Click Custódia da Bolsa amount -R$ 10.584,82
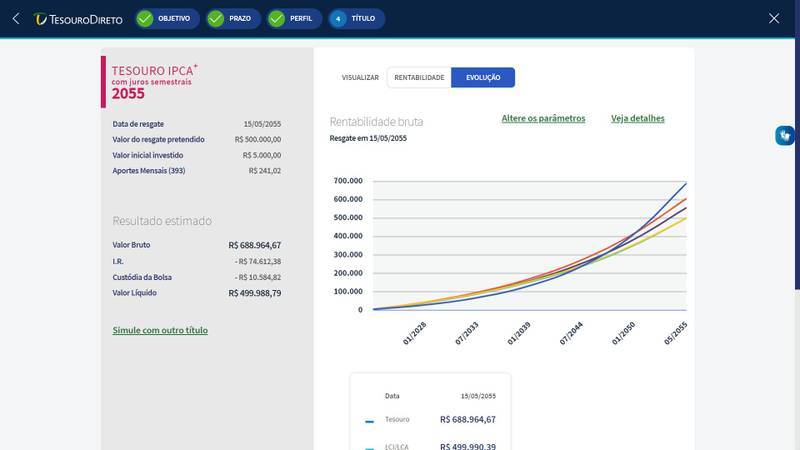This screenshot has height=450, width=800. point(258,278)
